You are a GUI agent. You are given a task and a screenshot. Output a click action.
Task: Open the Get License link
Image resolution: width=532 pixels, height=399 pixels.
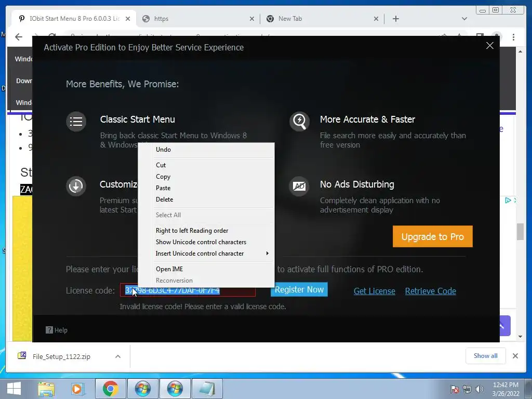[x=374, y=291]
